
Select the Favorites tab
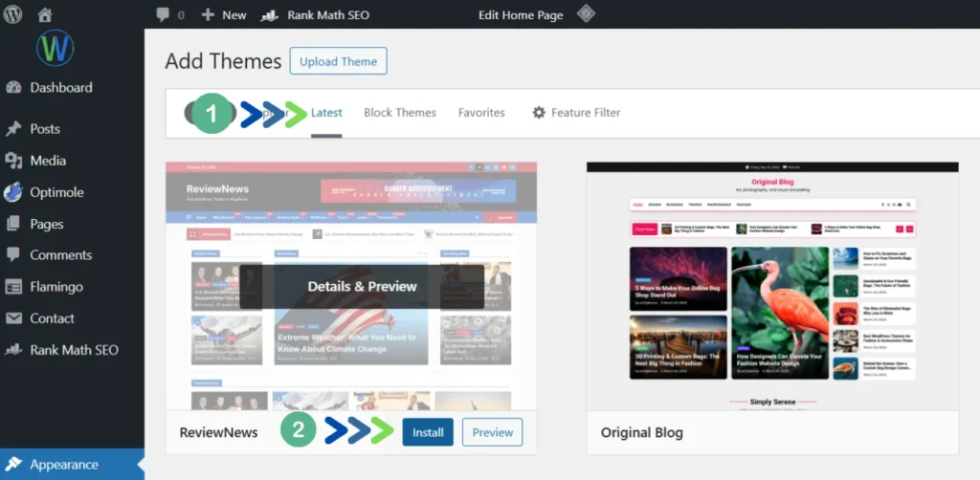(481, 113)
